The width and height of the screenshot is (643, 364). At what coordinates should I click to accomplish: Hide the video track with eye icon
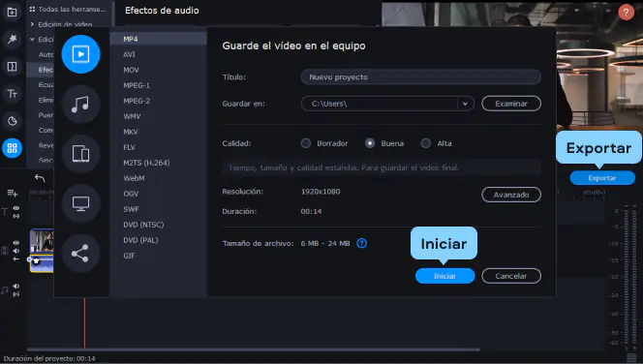click(16, 243)
